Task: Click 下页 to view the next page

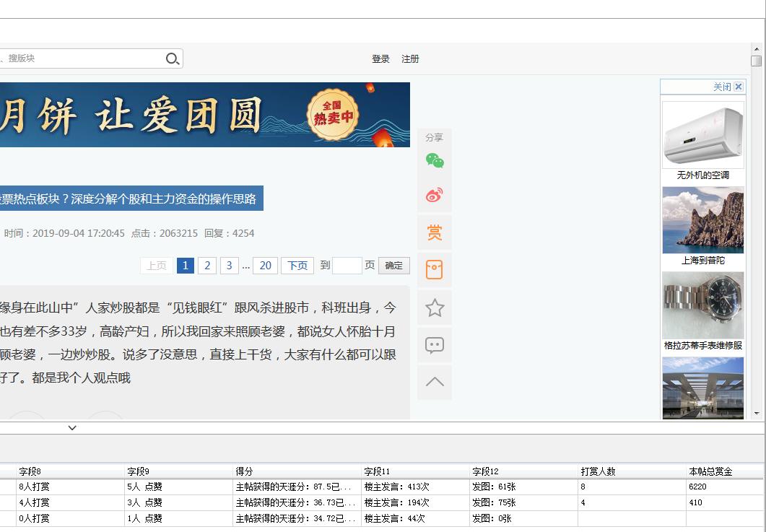Action: tap(297, 266)
